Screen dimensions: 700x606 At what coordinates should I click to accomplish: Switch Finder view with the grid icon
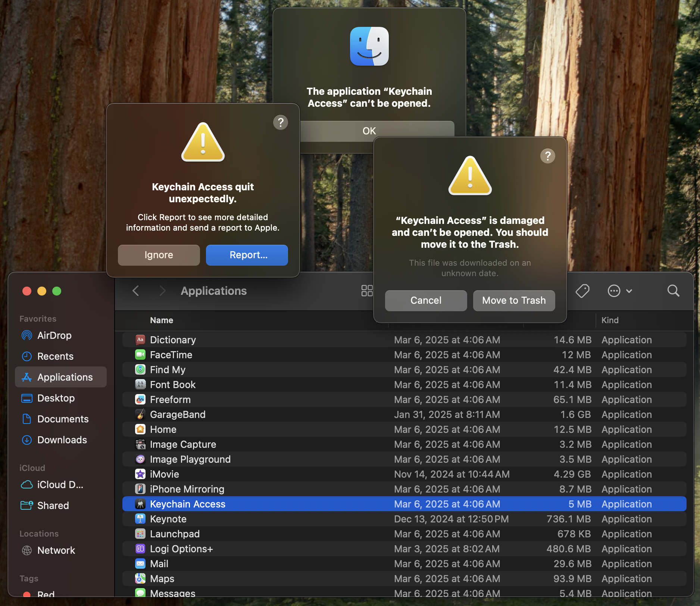367,291
